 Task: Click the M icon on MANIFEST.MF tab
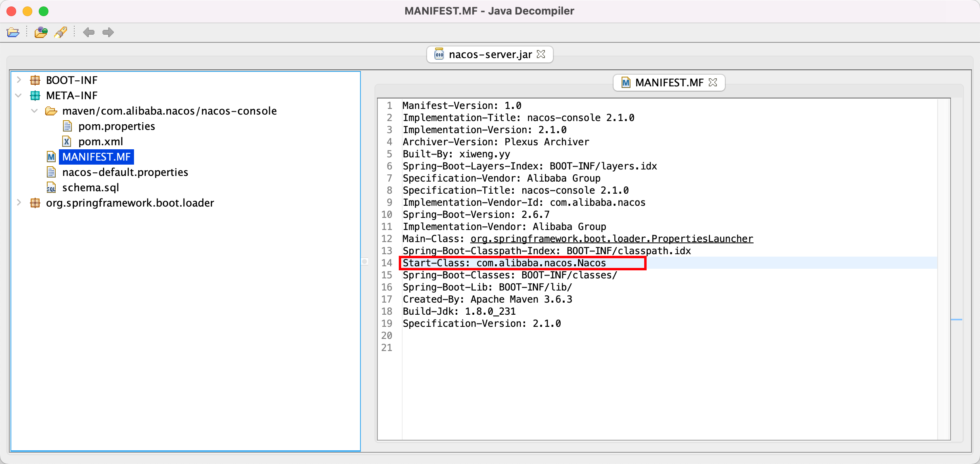[626, 83]
